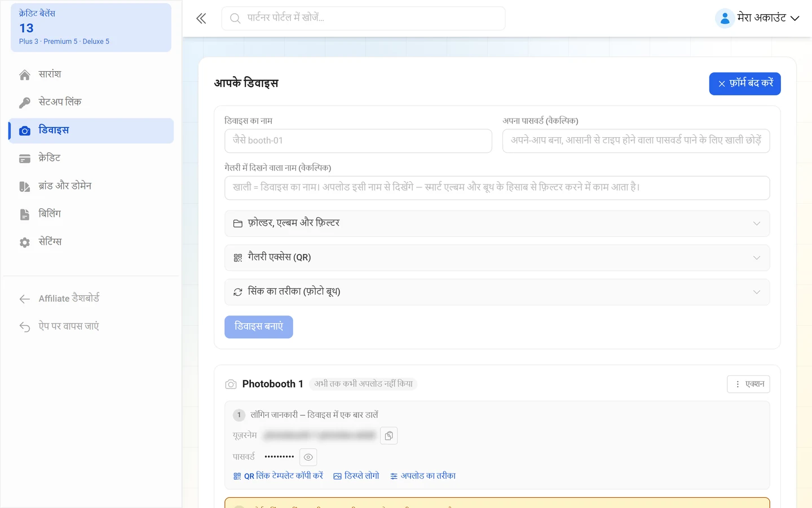Copy the username with clipboard icon

pos(389,436)
